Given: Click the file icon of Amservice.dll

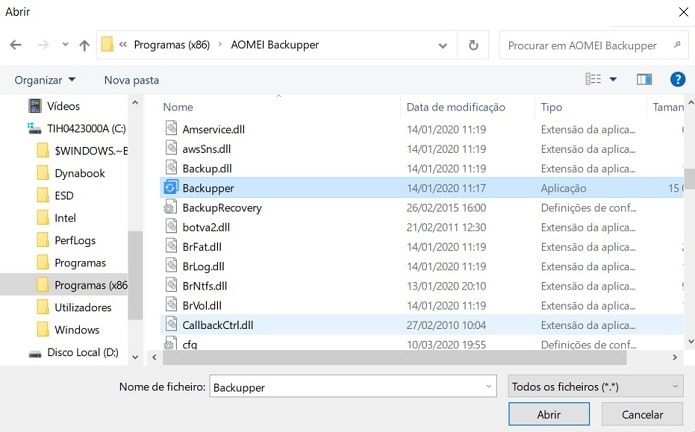Looking at the screenshot, I should [171, 128].
